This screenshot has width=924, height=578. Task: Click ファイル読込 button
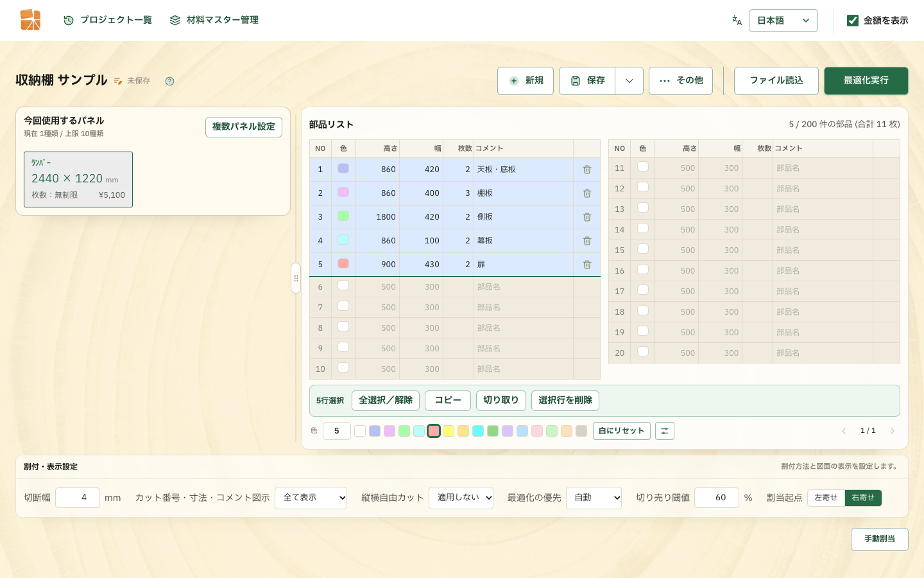click(776, 81)
